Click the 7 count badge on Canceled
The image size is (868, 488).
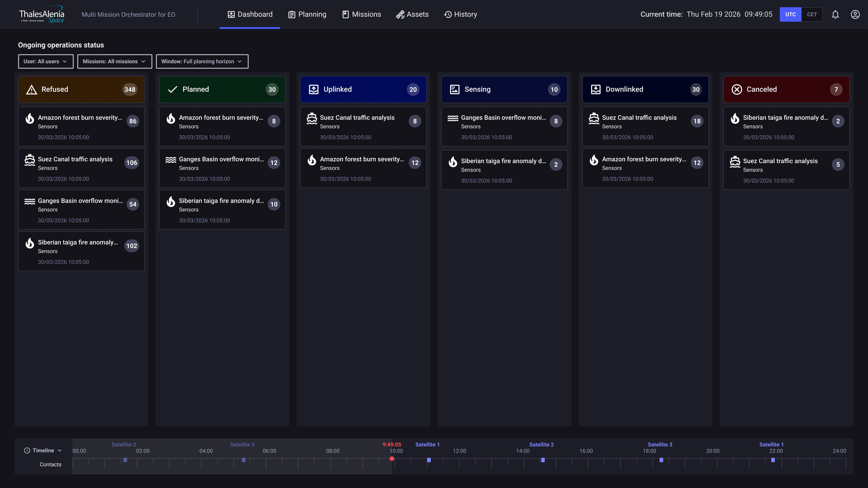click(x=836, y=90)
